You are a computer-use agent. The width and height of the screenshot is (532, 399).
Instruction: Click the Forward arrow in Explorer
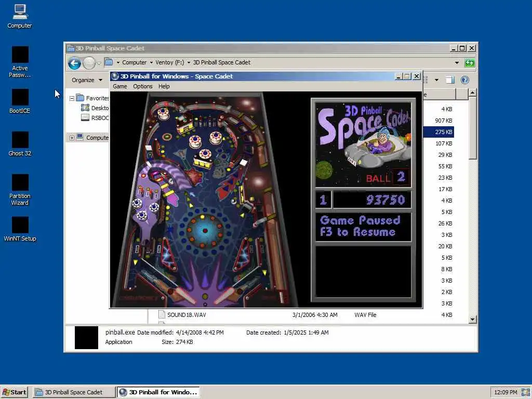click(89, 63)
